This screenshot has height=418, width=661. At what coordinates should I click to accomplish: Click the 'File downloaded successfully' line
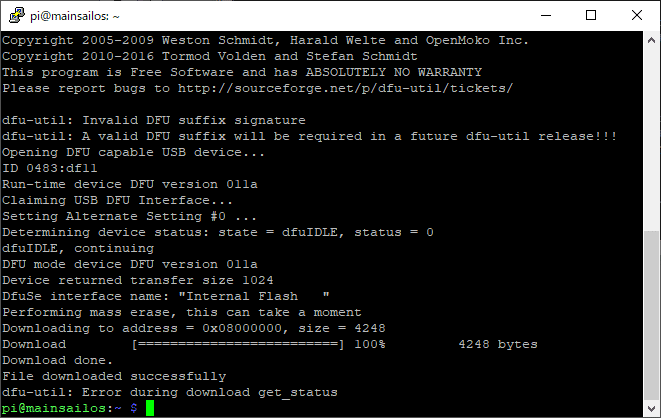(x=114, y=376)
